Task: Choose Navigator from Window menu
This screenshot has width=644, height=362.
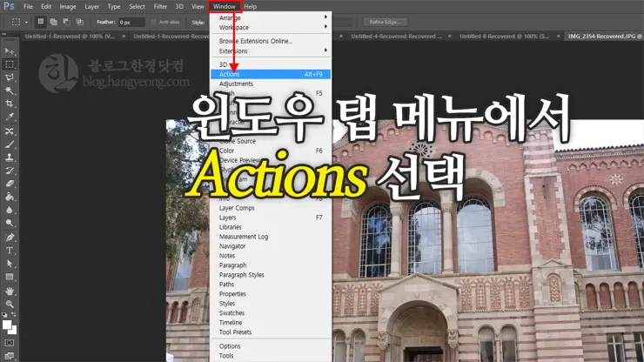Action: click(x=271, y=246)
